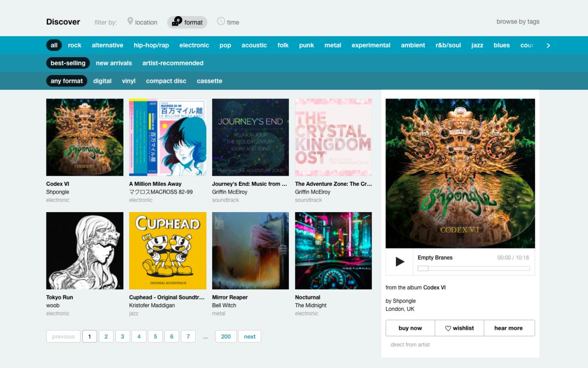Go to page 3 of results
Viewport: 588px width, 368px height.
tap(123, 337)
